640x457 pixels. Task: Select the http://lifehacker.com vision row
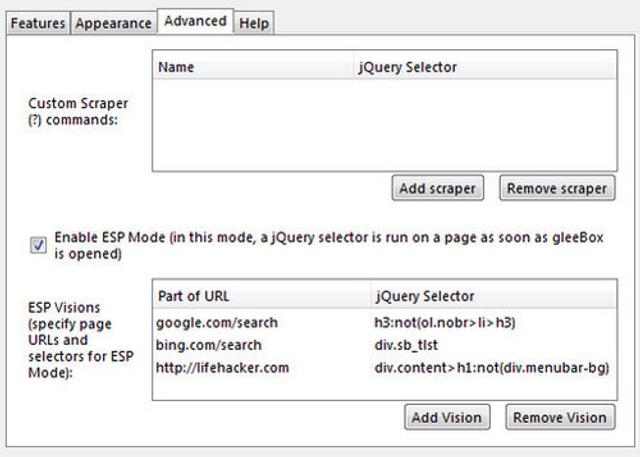[x=222, y=368]
